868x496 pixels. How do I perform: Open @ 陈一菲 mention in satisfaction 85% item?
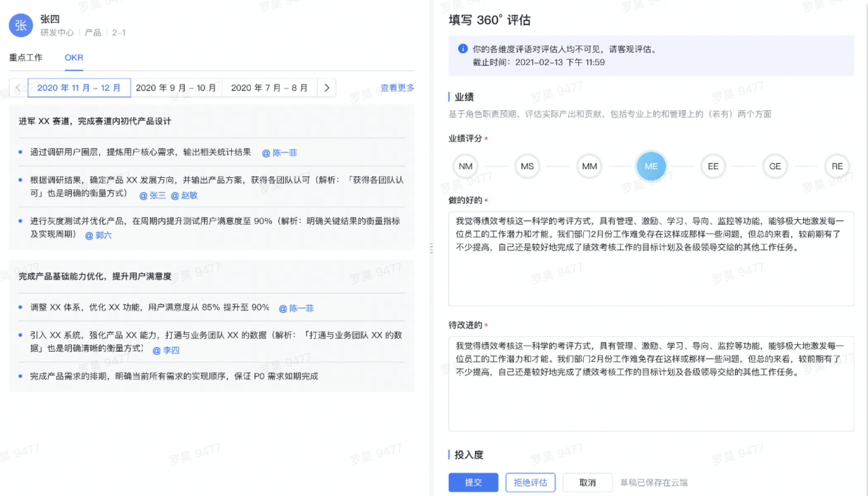(x=296, y=308)
